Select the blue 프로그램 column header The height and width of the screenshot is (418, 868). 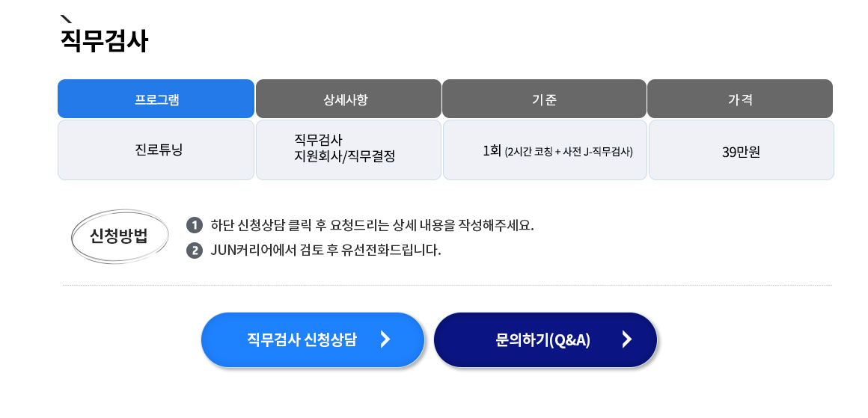click(156, 99)
